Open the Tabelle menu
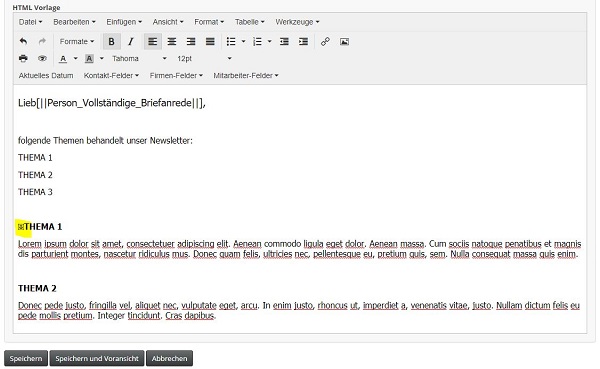The width and height of the screenshot is (600, 369). click(249, 22)
